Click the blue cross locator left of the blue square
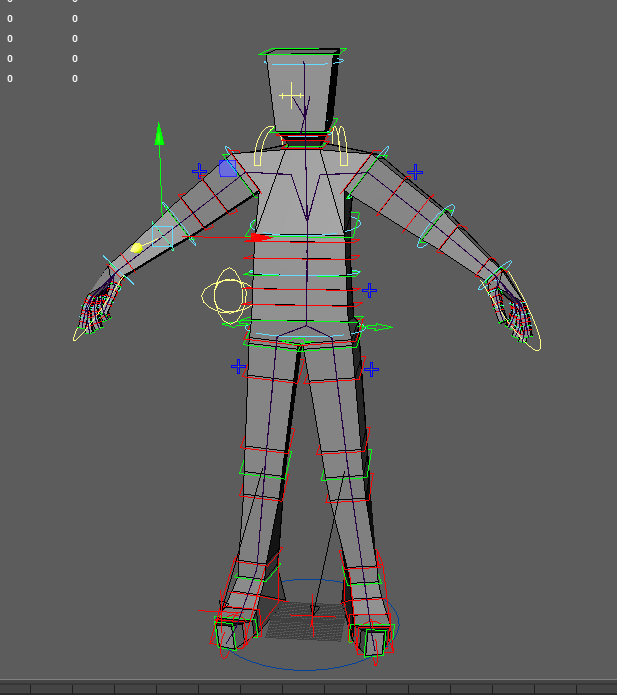Screen dimensions: 617x695 [x=200, y=171]
